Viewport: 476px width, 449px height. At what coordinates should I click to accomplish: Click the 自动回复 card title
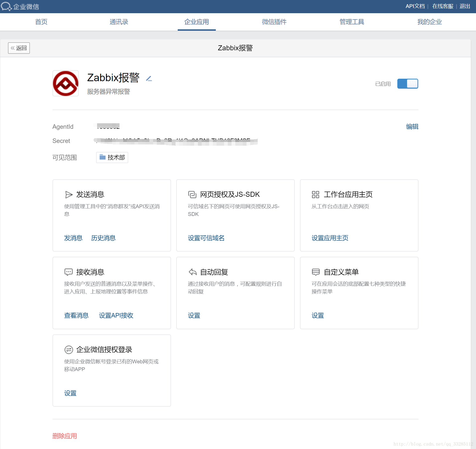tap(214, 272)
